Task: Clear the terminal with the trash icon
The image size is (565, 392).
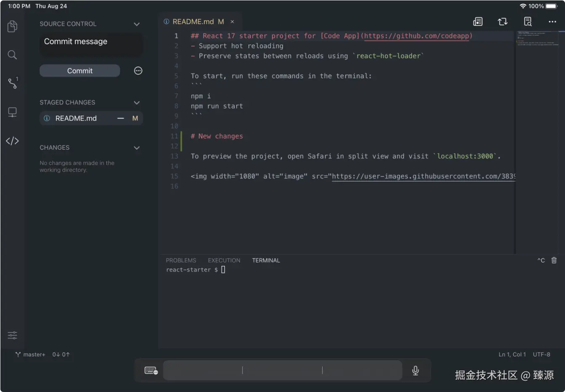Action: point(554,260)
